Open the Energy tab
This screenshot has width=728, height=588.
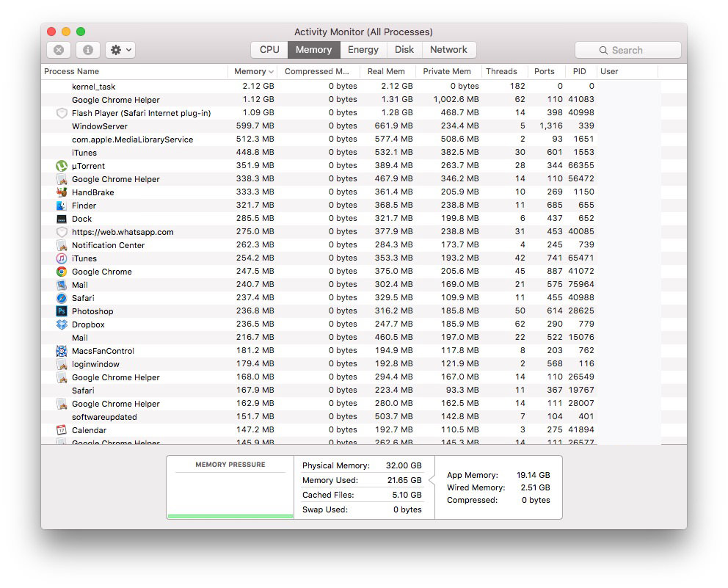363,50
